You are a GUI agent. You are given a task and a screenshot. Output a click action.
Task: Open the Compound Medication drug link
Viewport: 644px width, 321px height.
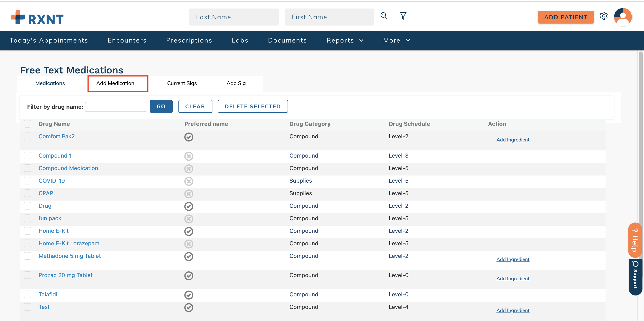[68, 168]
